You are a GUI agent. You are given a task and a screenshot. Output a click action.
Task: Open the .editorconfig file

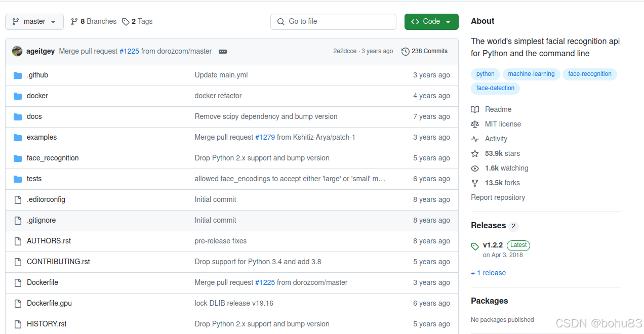(46, 199)
